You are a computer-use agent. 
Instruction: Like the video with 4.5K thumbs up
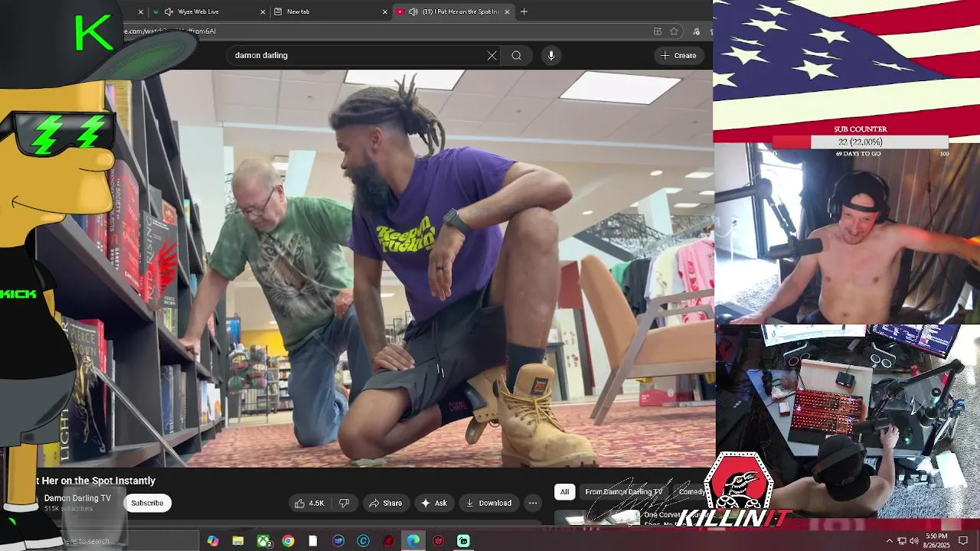[309, 503]
